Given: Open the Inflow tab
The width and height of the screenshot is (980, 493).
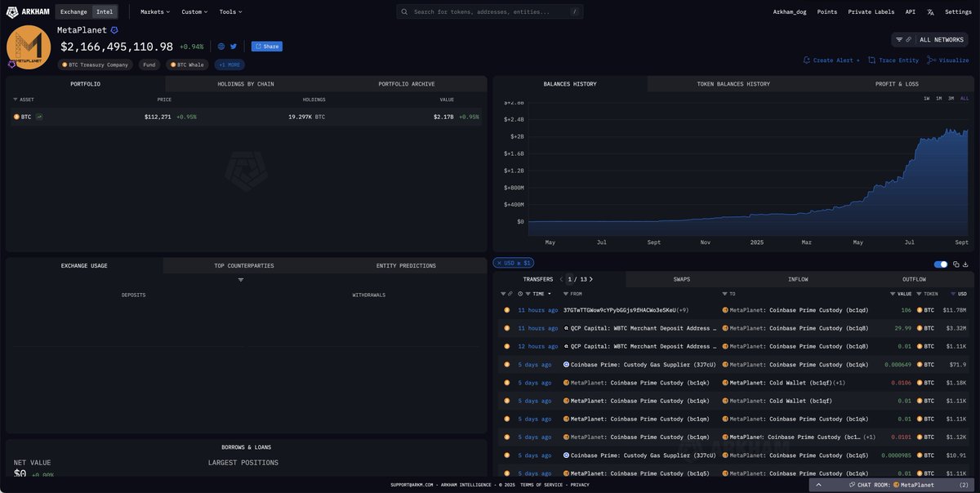Looking at the screenshot, I should click(x=798, y=279).
